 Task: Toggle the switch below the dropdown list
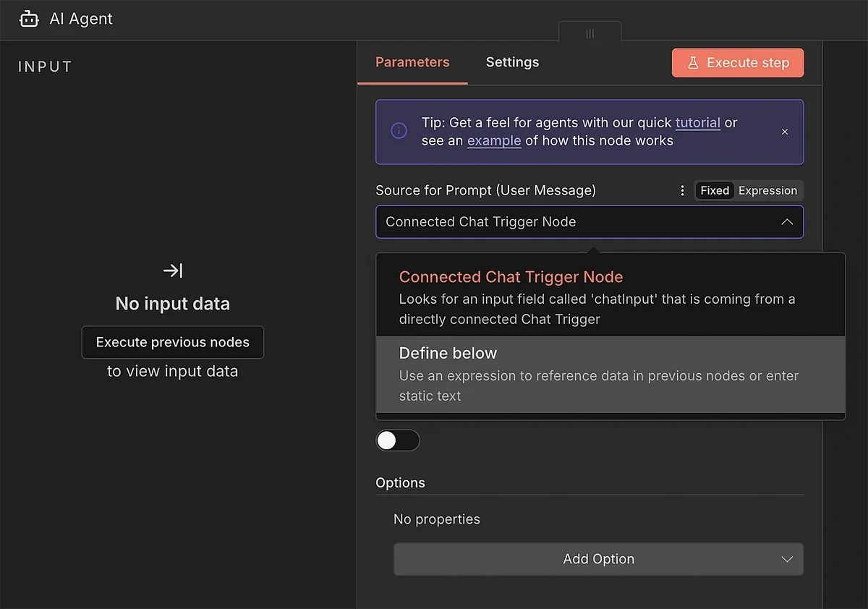click(x=397, y=440)
